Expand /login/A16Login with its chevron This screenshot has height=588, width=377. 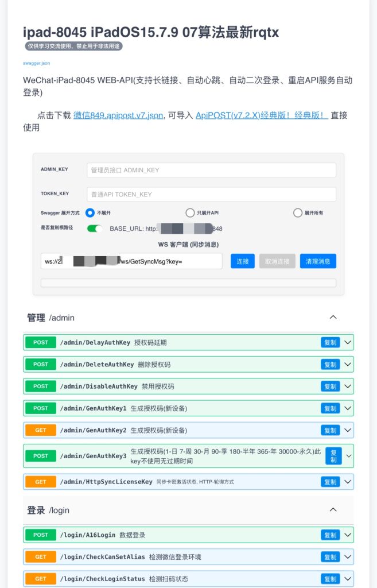coord(348,535)
